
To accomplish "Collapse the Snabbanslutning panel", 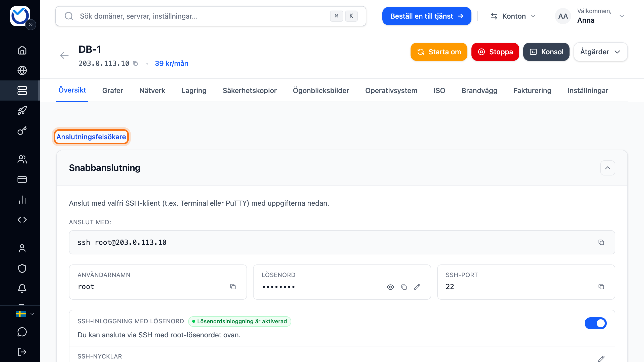I will pos(608,168).
